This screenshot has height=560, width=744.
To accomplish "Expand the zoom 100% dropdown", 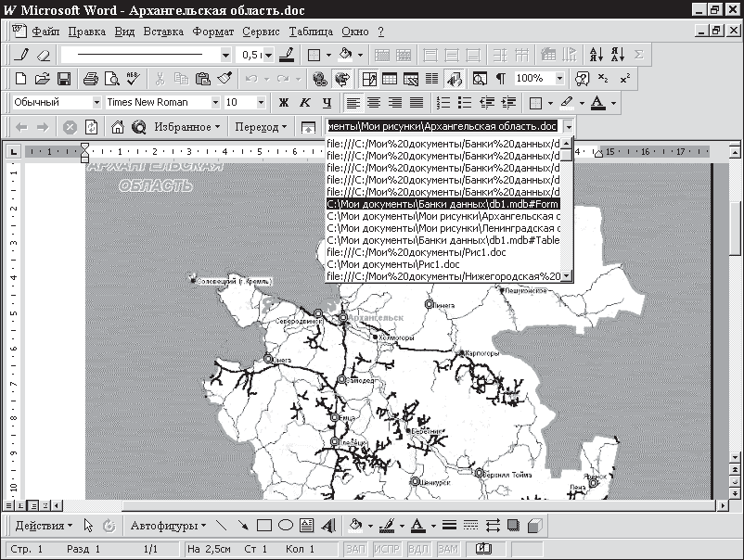I will [x=559, y=79].
